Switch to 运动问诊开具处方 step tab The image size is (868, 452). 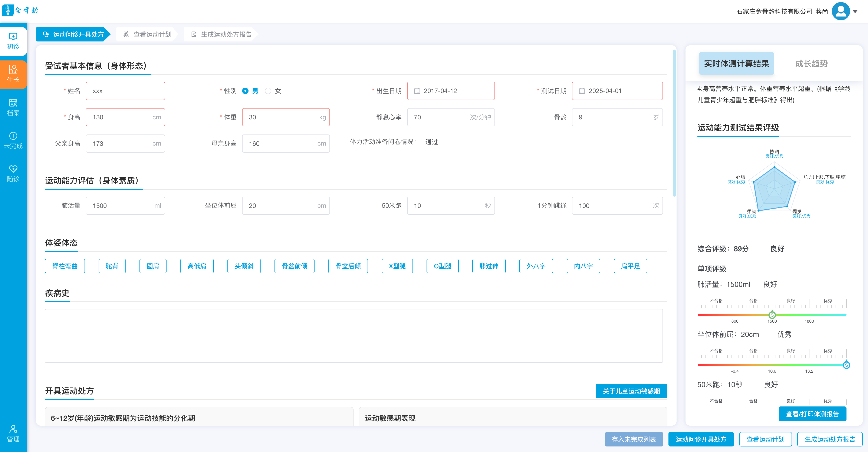[x=73, y=34]
